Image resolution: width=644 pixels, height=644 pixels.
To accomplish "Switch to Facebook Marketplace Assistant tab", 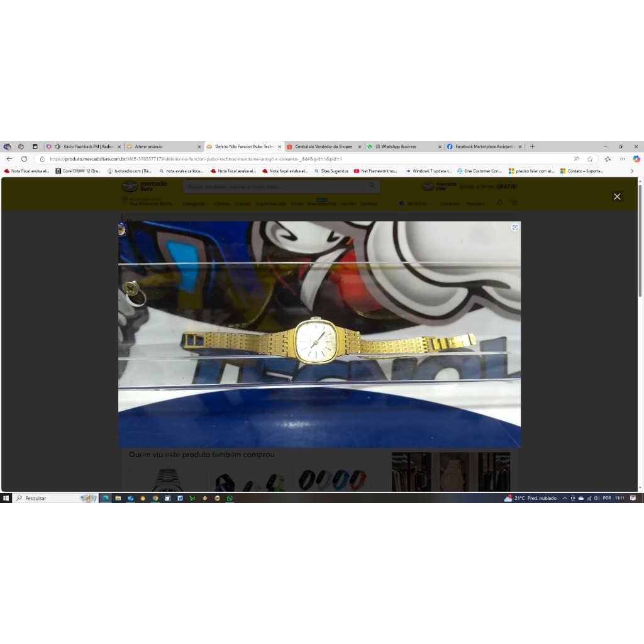I will [x=484, y=147].
